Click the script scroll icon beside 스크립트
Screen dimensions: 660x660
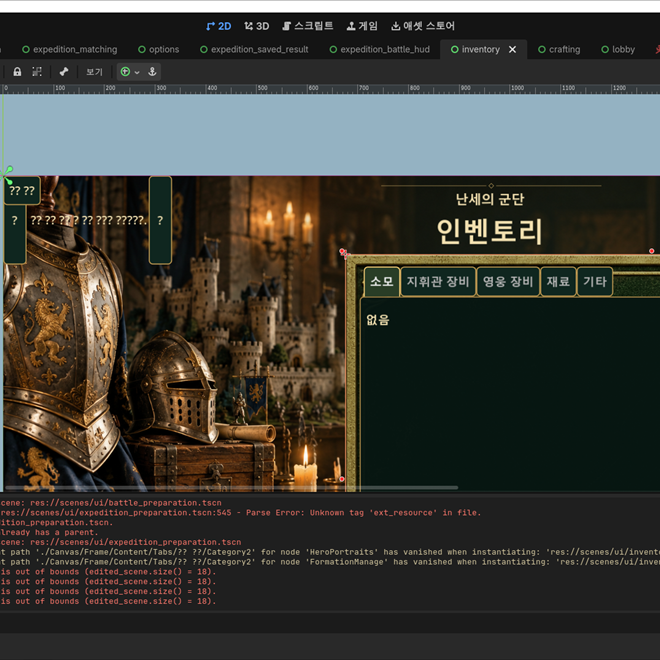(x=286, y=26)
